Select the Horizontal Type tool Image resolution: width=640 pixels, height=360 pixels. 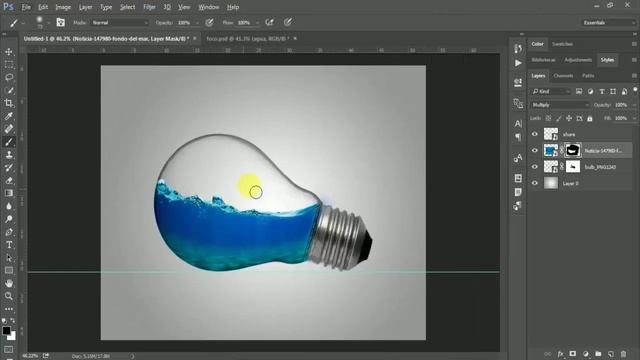tap(9, 245)
